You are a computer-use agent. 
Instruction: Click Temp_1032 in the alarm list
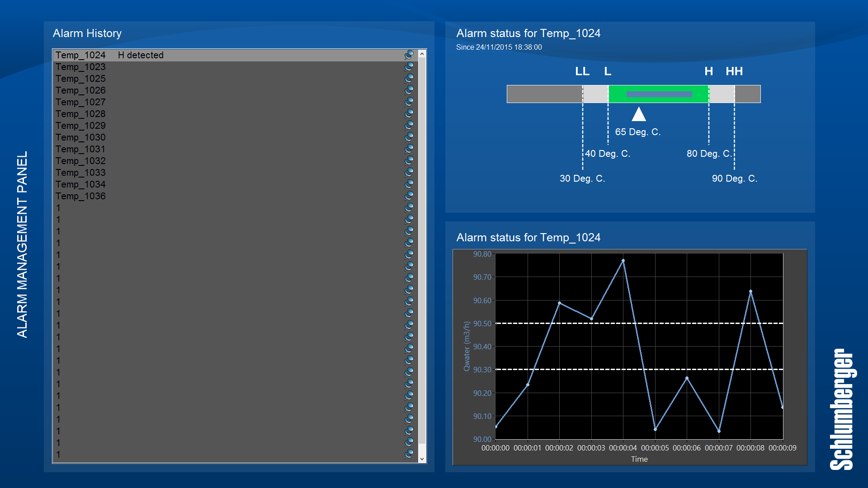pos(235,161)
